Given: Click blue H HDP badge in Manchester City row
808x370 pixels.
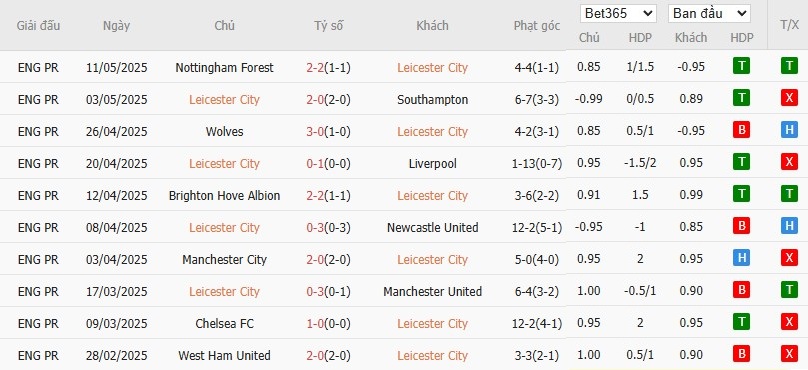Looking at the screenshot, I should (741, 258).
